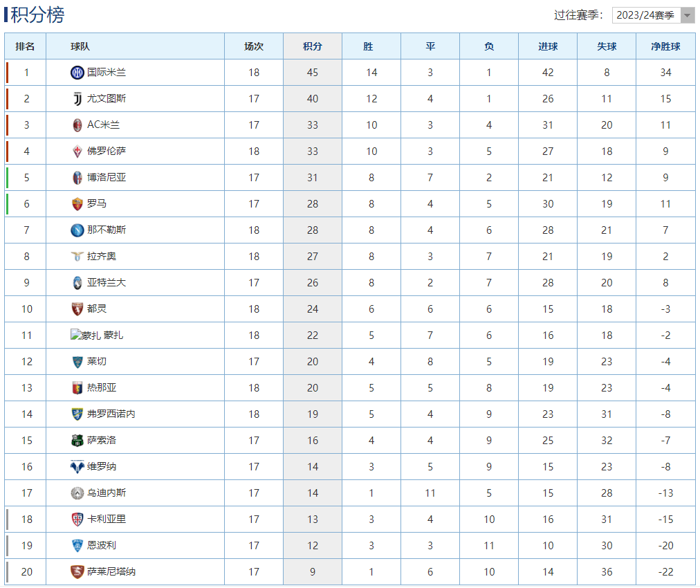Open the 亚特兰大 team link

click(x=107, y=283)
